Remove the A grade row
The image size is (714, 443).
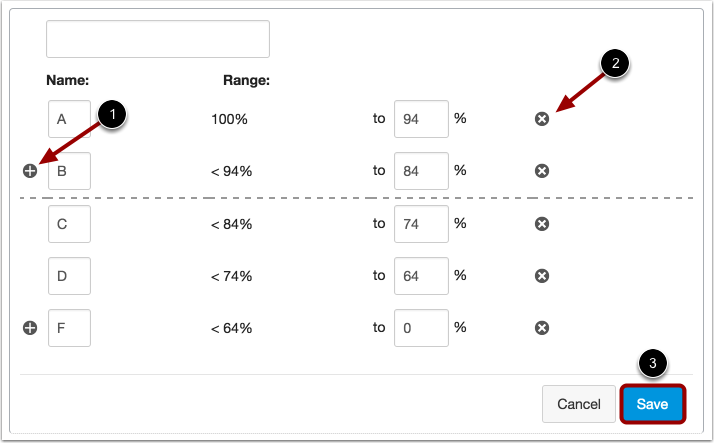pos(541,119)
